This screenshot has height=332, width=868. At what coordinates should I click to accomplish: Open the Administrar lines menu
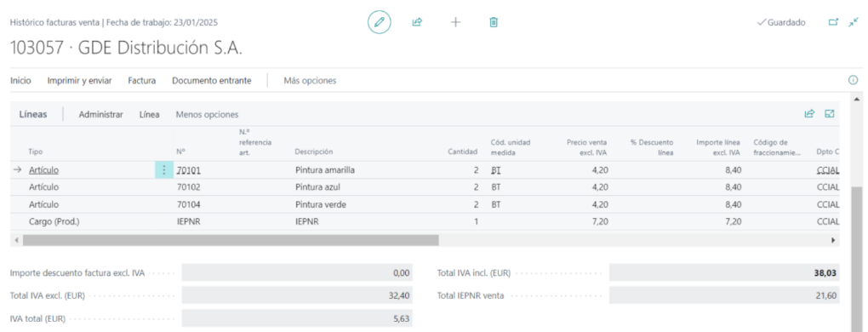click(100, 115)
